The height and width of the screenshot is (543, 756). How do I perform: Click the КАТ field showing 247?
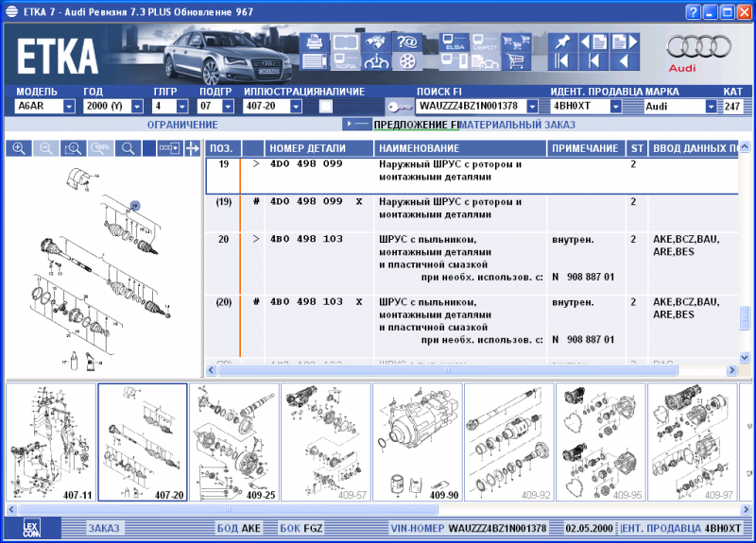coord(734,106)
